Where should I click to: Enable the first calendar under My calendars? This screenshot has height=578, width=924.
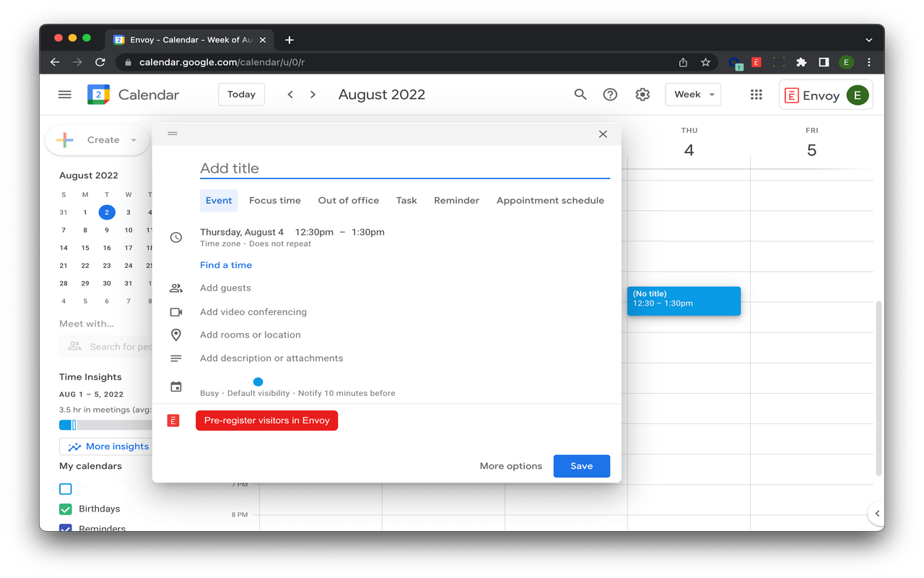[x=65, y=489]
